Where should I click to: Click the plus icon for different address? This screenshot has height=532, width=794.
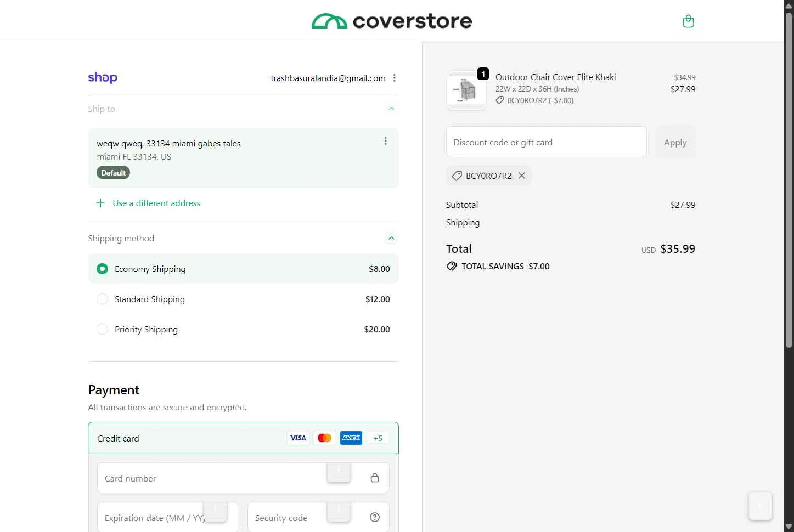pyautogui.click(x=100, y=203)
